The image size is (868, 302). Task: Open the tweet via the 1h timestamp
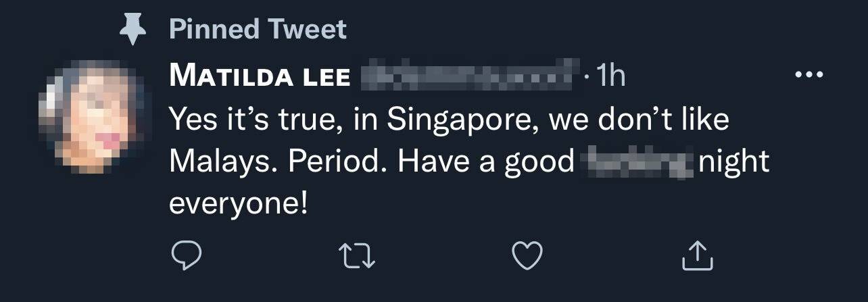(x=608, y=76)
